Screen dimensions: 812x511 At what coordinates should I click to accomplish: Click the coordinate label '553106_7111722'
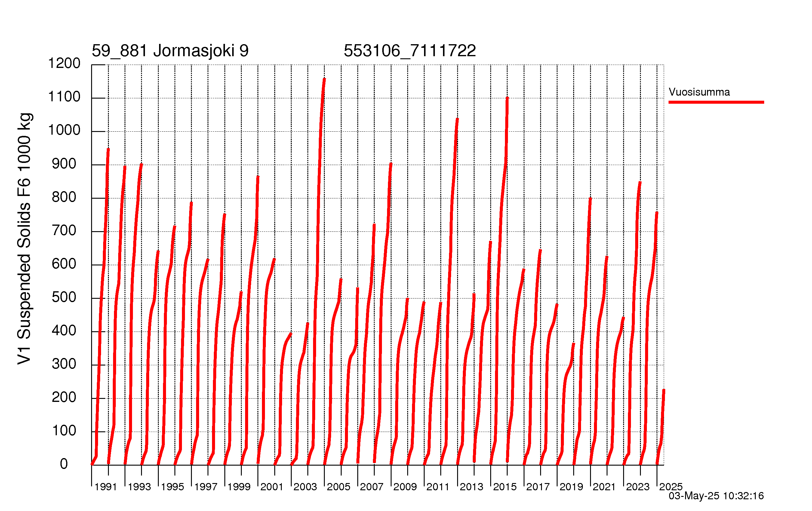(409, 50)
